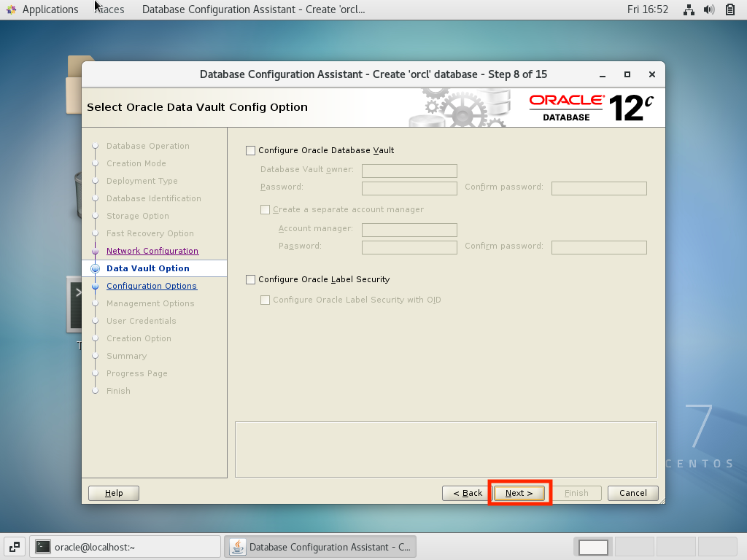Click the Finish step in sidebar
Viewport: 747px width, 560px height.
pos(118,391)
